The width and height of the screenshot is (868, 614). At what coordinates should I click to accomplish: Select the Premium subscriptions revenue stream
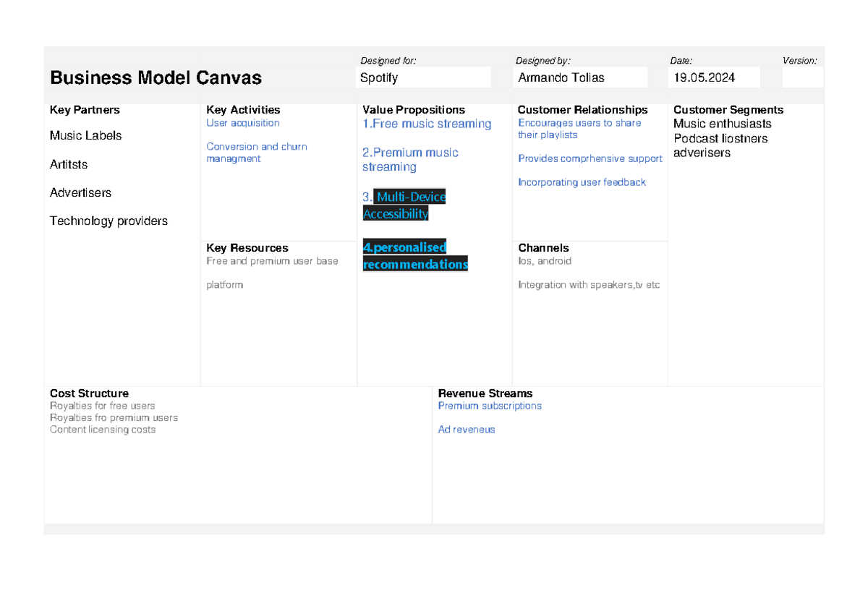[490, 406]
